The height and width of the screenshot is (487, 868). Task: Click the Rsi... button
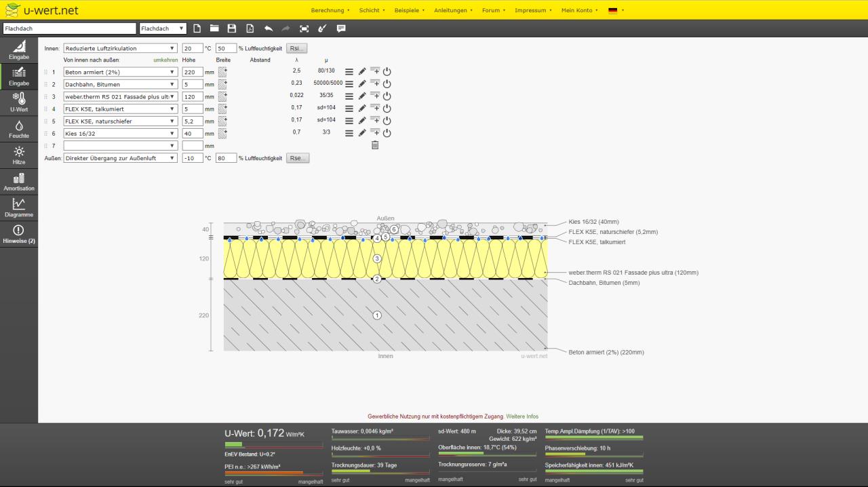click(x=297, y=48)
